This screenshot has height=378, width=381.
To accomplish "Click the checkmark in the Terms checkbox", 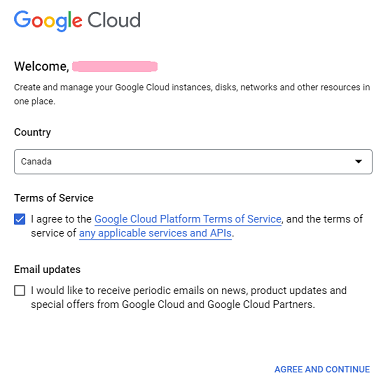I will pos(20,219).
